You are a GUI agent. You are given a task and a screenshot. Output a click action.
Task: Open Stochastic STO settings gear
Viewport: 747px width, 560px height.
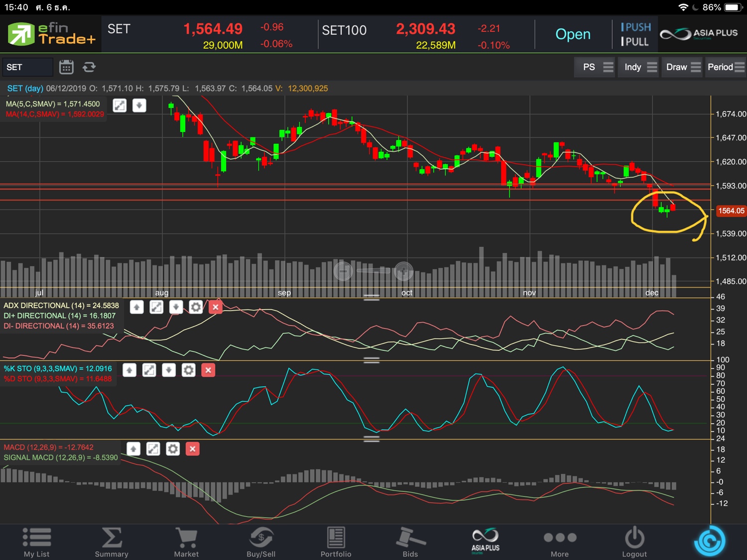click(188, 370)
